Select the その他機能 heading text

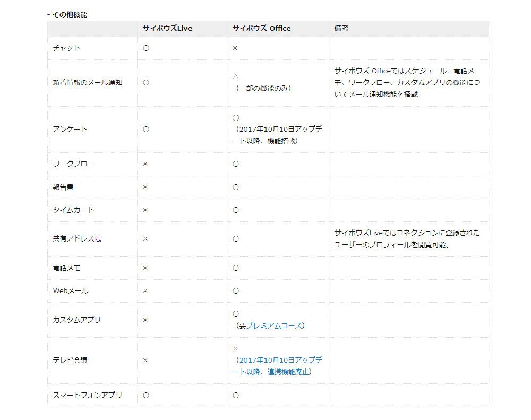tap(70, 14)
